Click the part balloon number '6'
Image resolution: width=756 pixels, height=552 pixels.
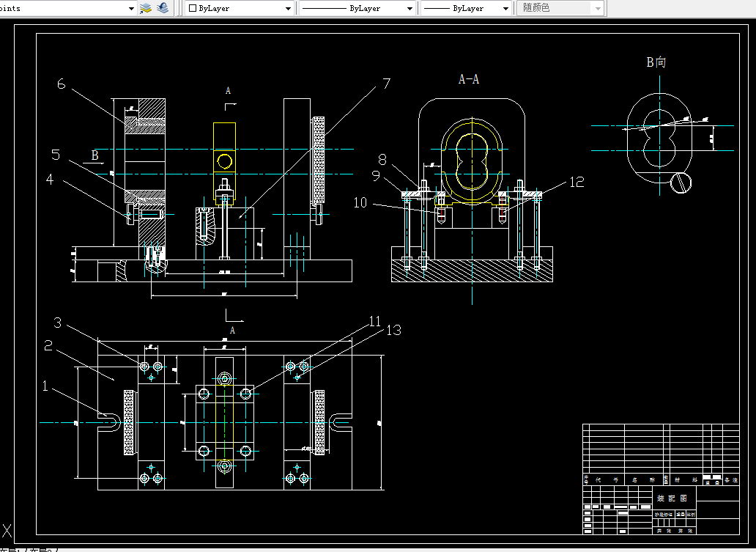(62, 84)
